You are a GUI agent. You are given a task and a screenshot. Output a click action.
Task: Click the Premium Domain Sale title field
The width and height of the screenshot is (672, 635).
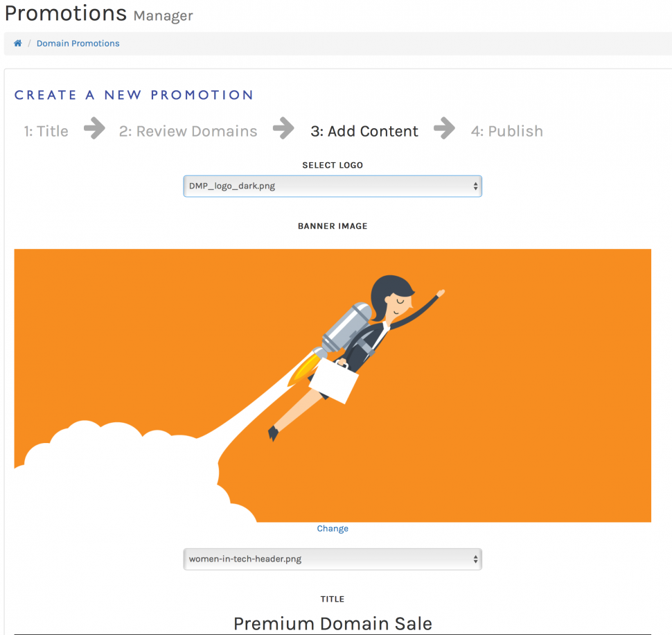(x=333, y=623)
